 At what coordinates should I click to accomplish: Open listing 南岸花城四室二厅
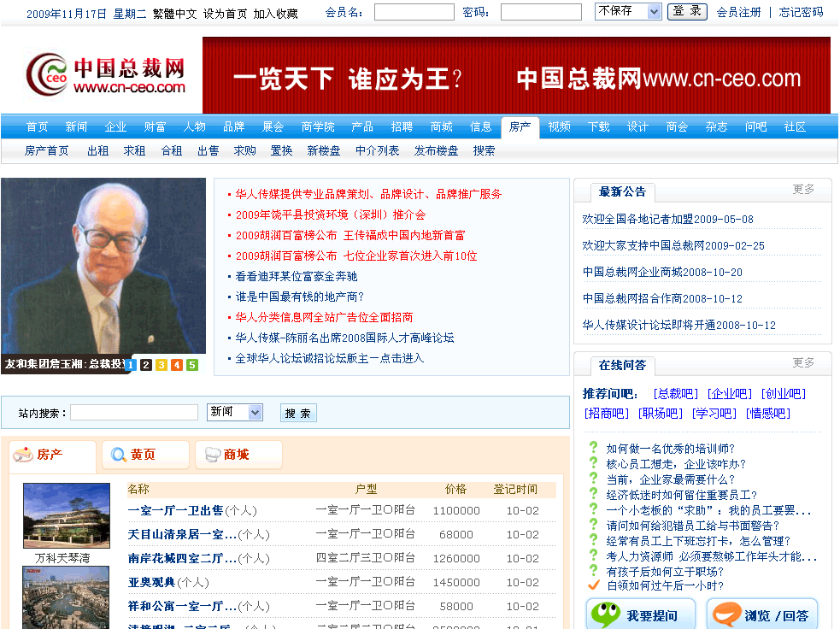(182, 558)
